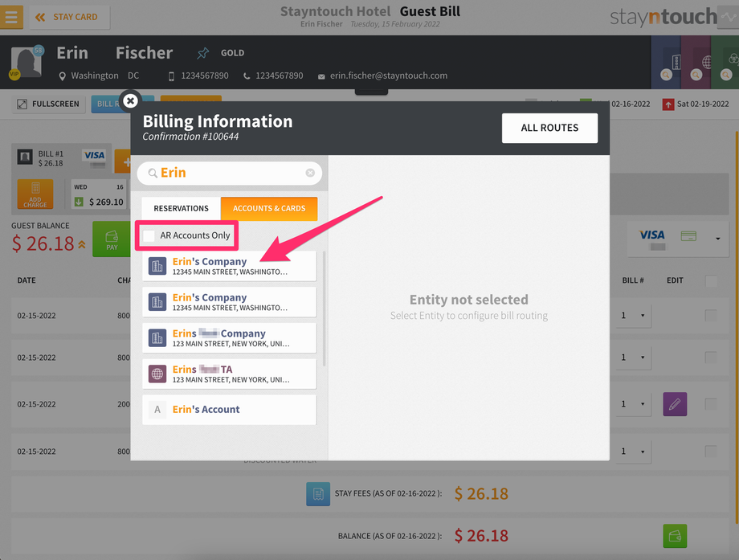Click the Fullscreen button
739x560 pixels.
tap(48, 104)
